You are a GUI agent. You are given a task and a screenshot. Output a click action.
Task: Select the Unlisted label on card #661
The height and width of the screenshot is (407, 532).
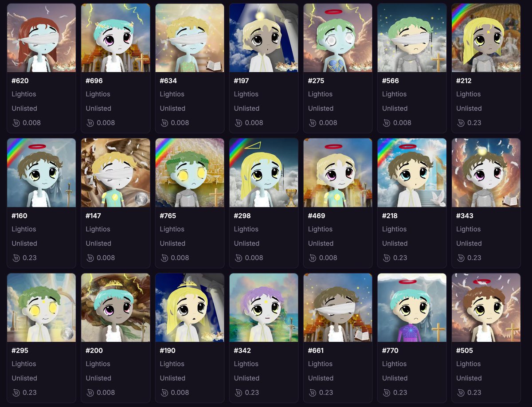[321, 378]
